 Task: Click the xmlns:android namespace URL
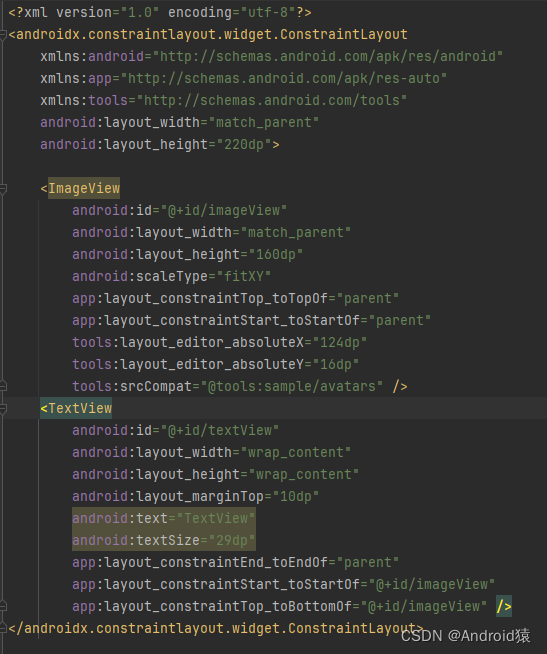point(328,56)
